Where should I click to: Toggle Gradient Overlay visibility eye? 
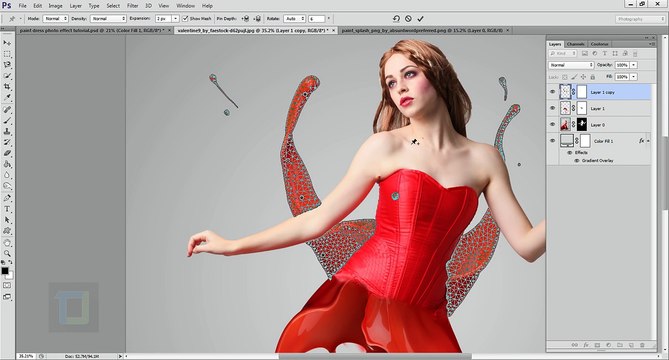point(576,160)
